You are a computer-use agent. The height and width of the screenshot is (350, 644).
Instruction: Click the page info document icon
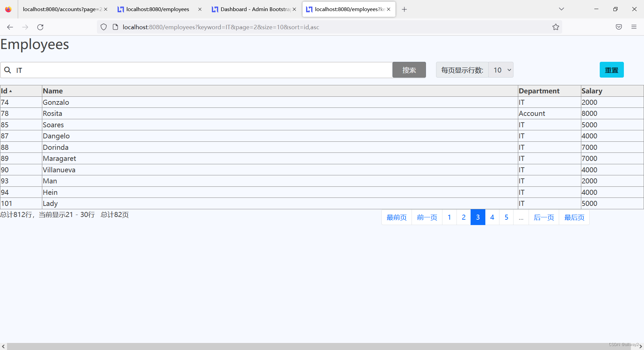pos(115,27)
